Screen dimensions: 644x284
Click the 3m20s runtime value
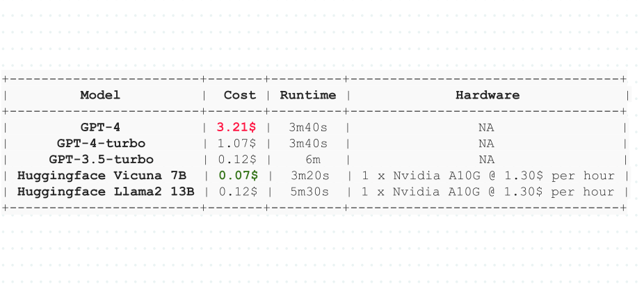pos(309,175)
